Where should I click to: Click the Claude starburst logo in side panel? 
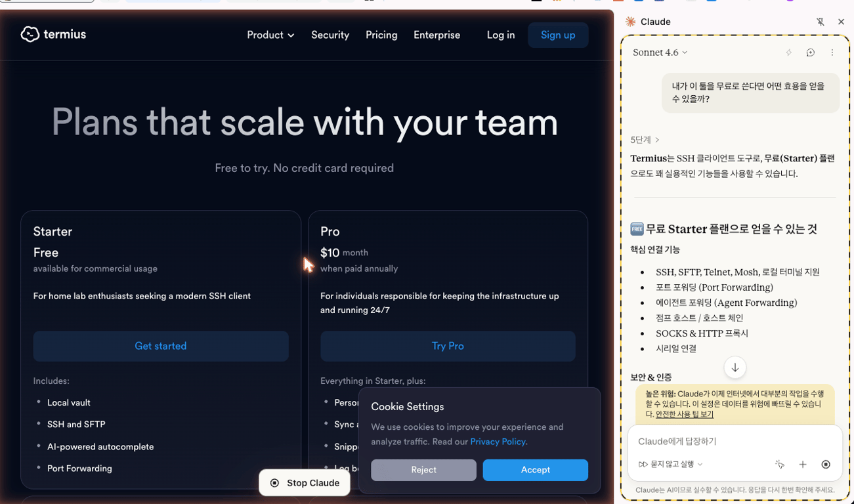coord(630,22)
